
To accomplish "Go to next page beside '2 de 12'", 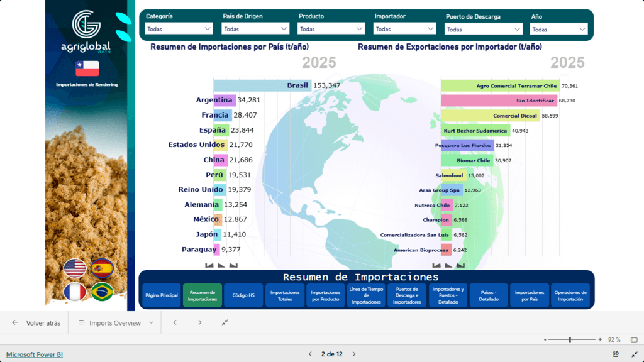I will tap(354, 354).
